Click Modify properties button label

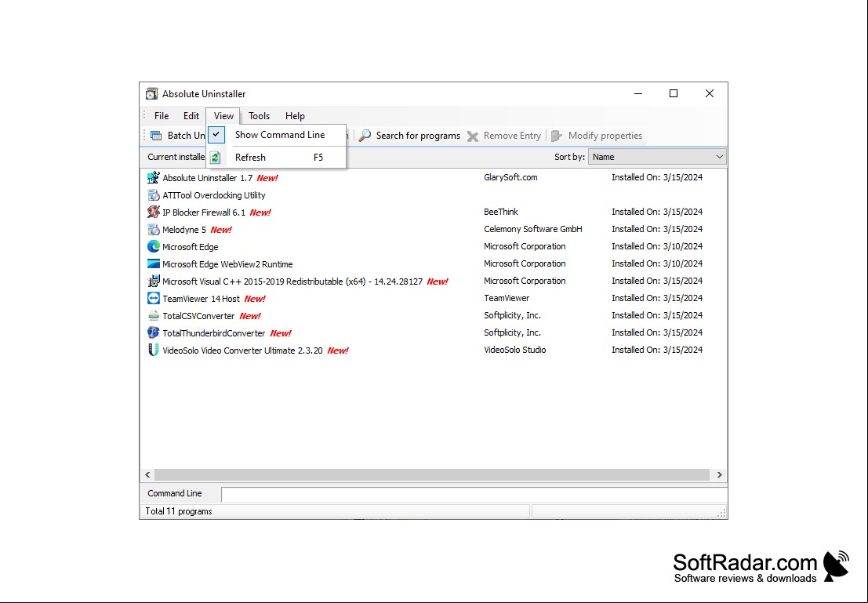click(605, 136)
